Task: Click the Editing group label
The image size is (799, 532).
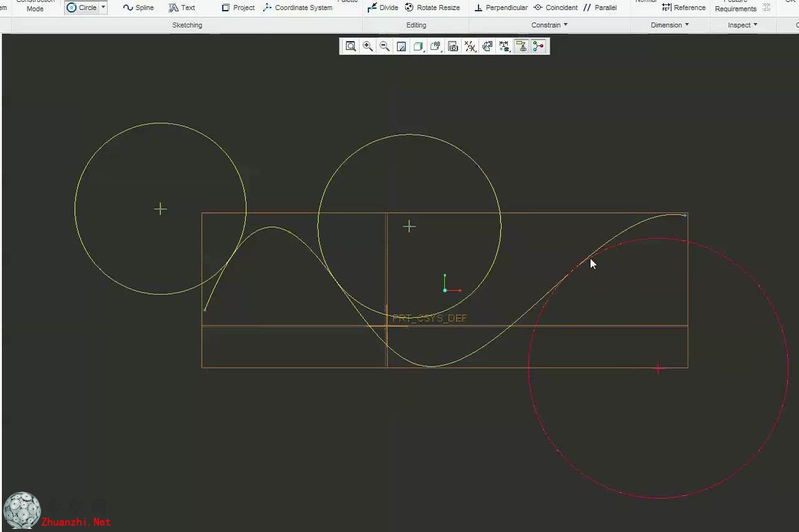Action: (x=416, y=25)
